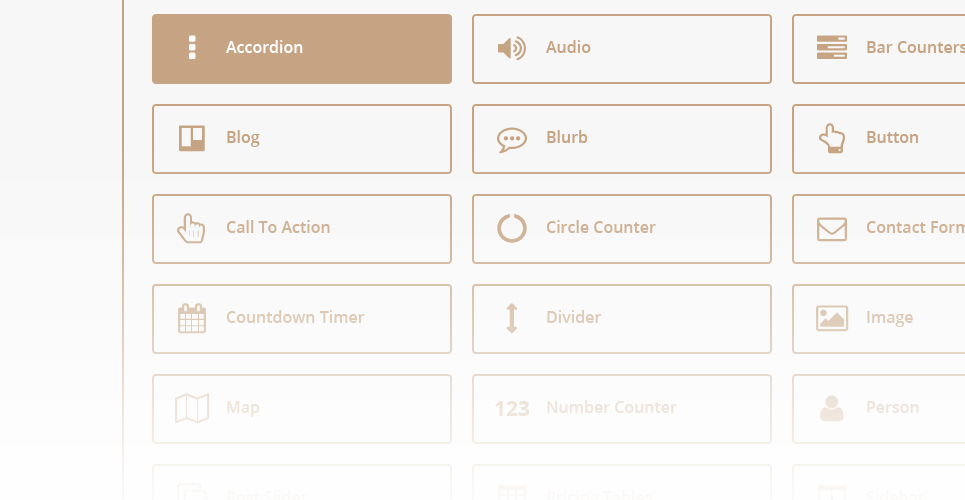The height and width of the screenshot is (500, 965).
Task: Select the Number Counter module
Action: [622, 409]
